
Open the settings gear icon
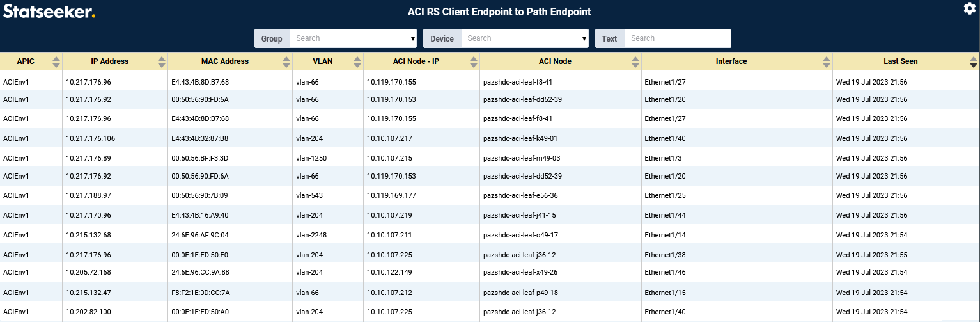pyautogui.click(x=969, y=8)
